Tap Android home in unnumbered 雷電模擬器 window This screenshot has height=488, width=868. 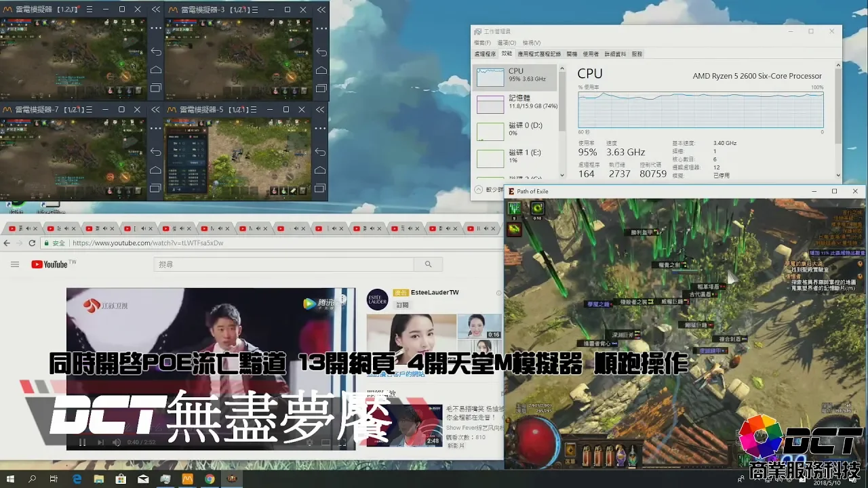pyautogui.click(x=156, y=70)
